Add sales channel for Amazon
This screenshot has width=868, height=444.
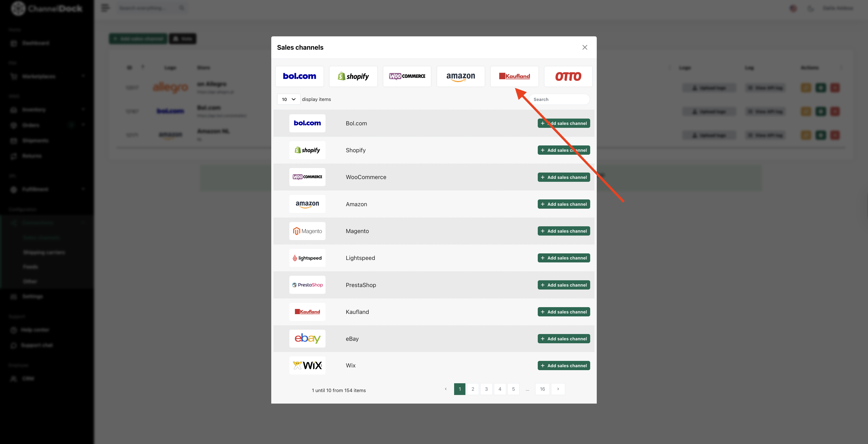click(x=564, y=204)
